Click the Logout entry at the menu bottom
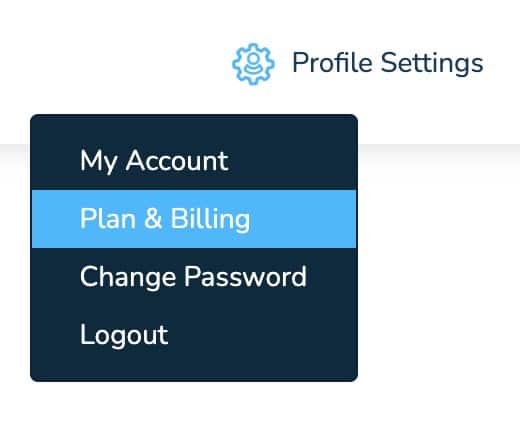The height and width of the screenshot is (432, 520). [x=194, y=335]
